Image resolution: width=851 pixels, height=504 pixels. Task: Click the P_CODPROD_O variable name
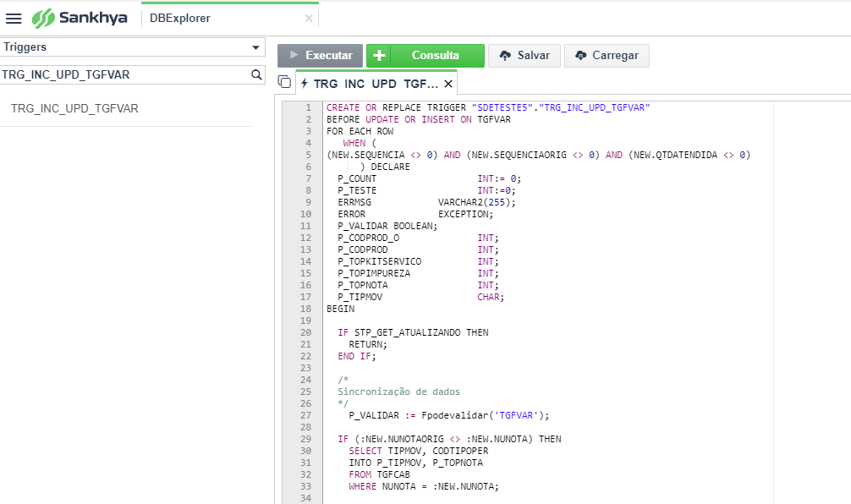(369, 238)
